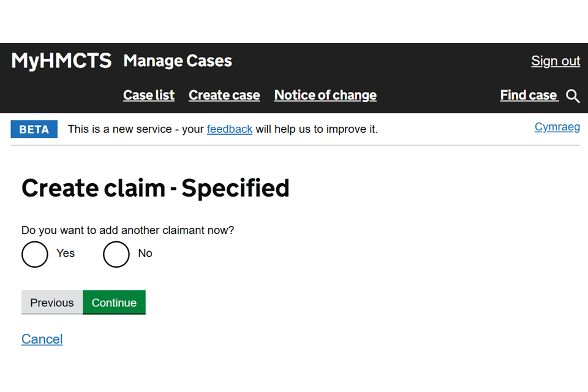Screen dimensions: 588x392
Task: Click the "No" option label text
Action: click(x=145, y=254)
